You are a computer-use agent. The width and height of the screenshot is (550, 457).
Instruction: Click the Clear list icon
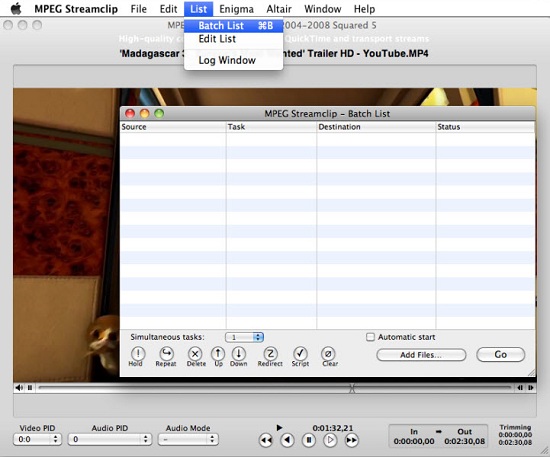[328, 354]
